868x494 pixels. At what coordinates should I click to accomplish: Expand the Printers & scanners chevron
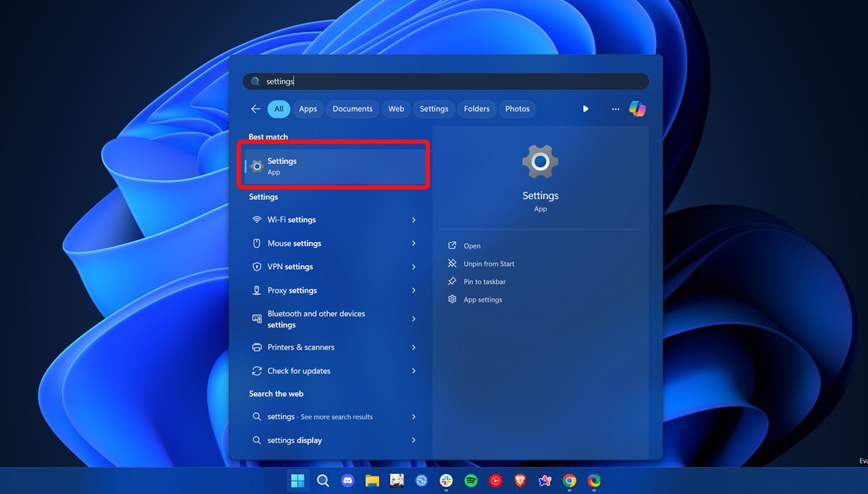pyautogui.click(x=413, y=348)
